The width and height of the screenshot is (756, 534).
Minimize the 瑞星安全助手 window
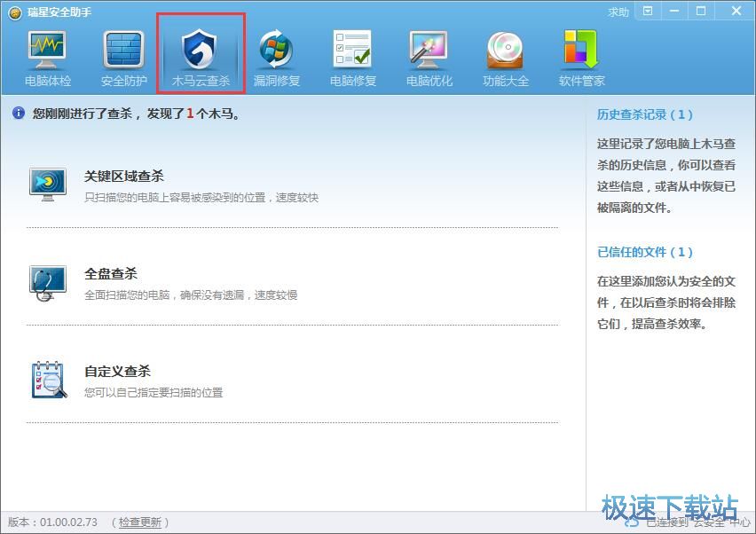[674, 11]
